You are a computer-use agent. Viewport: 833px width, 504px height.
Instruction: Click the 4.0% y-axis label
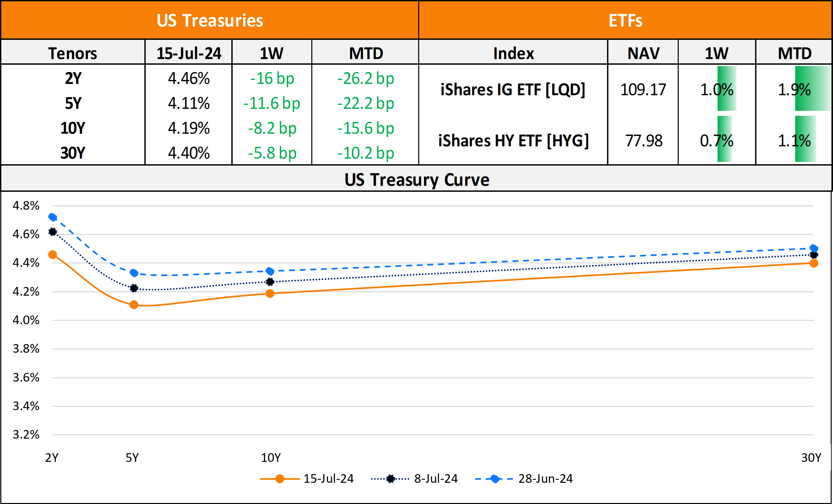(26, 320)
